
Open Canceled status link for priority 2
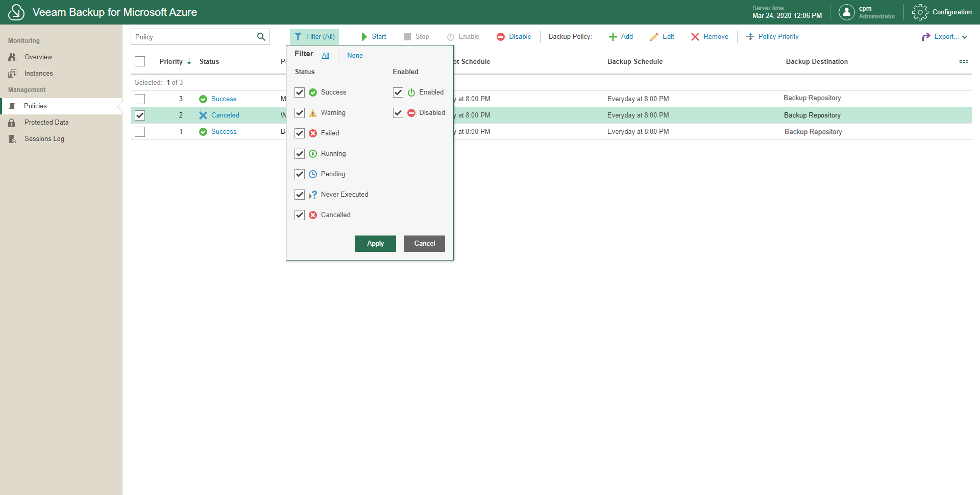pos(225,115)
